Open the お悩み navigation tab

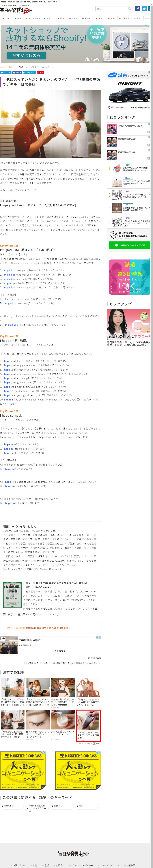87,18
